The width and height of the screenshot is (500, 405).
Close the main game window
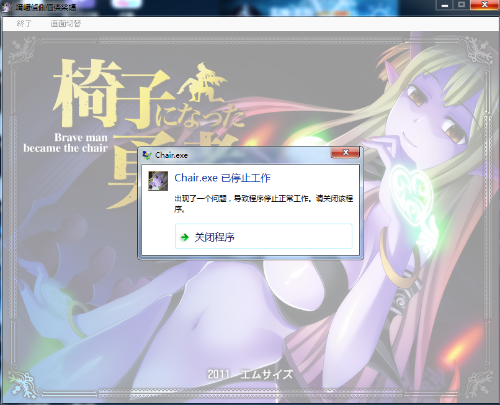coord(484,5)
